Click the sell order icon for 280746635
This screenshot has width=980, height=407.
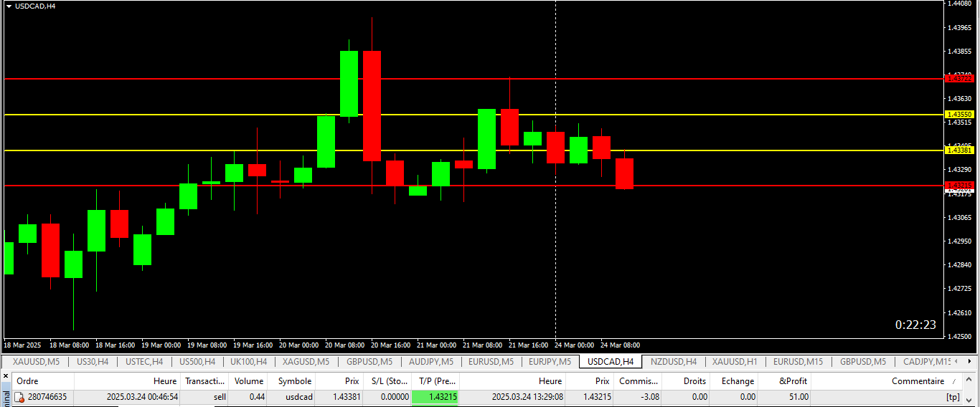click(19, 397)
